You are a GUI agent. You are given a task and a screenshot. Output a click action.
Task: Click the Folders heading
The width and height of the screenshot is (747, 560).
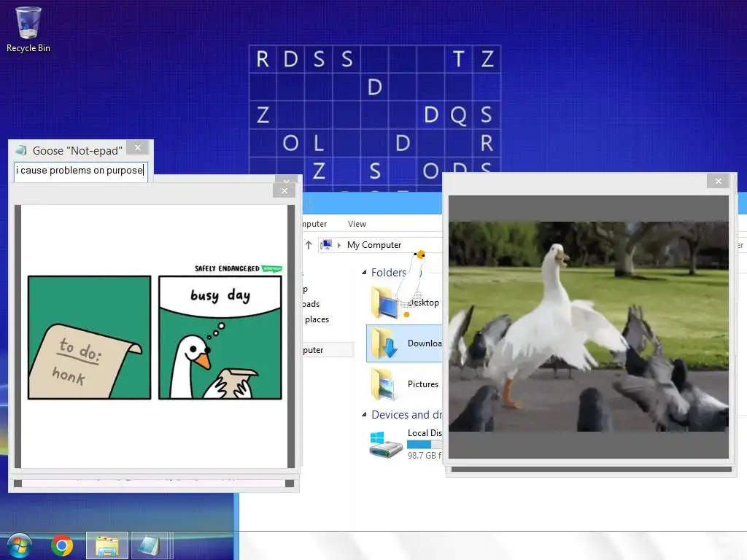coord(388,273)
